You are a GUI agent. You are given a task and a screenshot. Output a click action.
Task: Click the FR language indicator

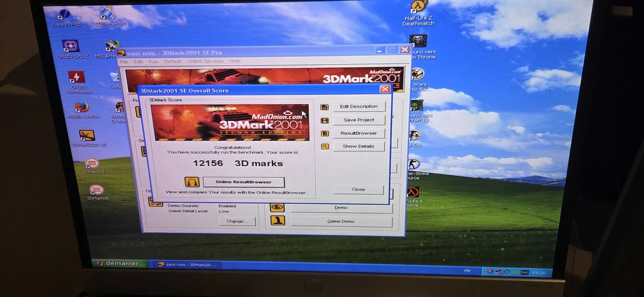[x=467, y=271]
